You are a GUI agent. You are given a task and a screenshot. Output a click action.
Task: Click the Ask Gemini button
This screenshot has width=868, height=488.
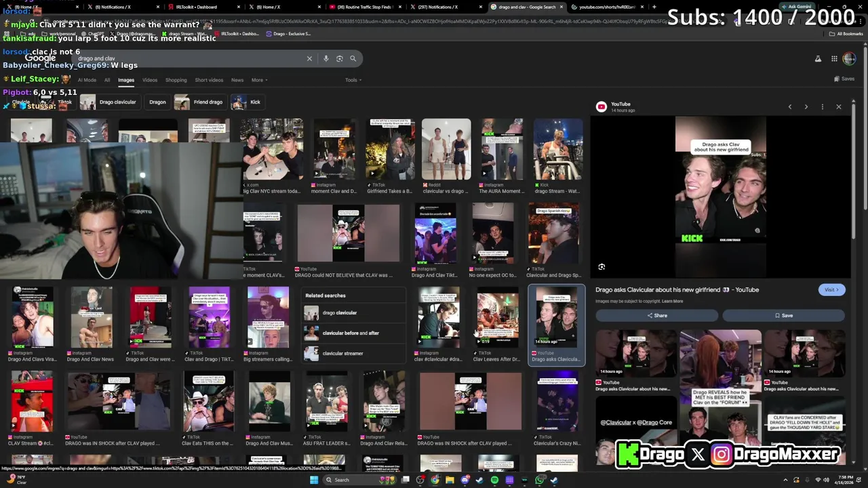(x=796, y=7)
